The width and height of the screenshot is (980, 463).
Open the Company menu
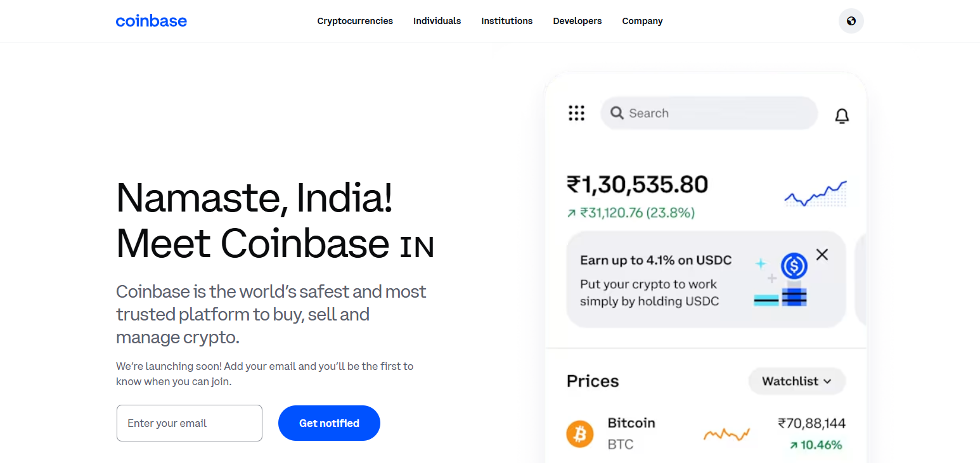(642, 21)
